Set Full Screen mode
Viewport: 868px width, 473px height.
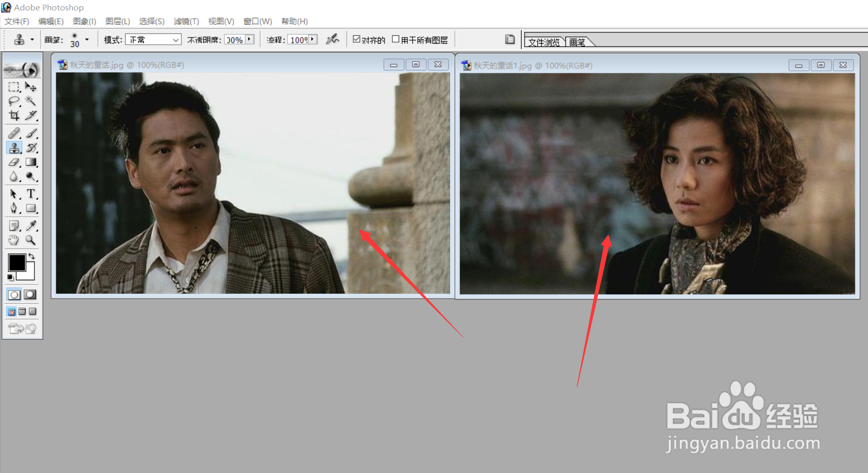[32, 312]
